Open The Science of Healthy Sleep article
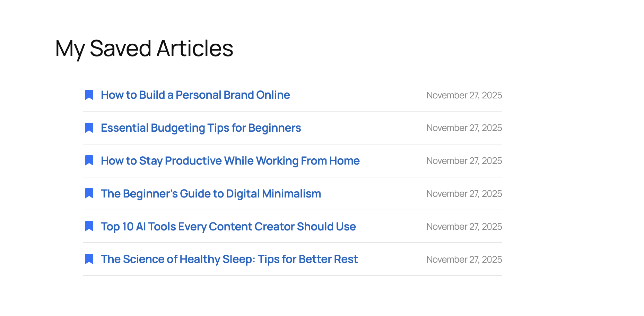The width and height of the screenshot is (644, 316). coord(229,259)
